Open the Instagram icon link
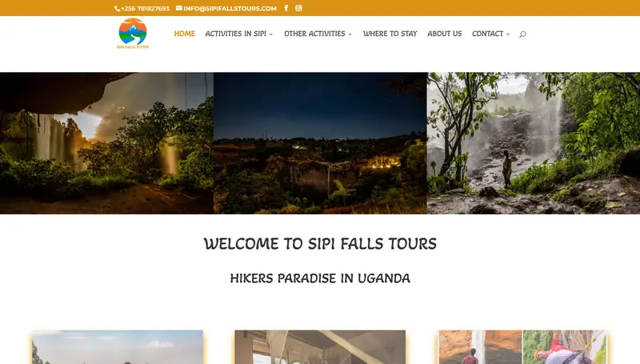The image size is (640, 364). (298, 8)
